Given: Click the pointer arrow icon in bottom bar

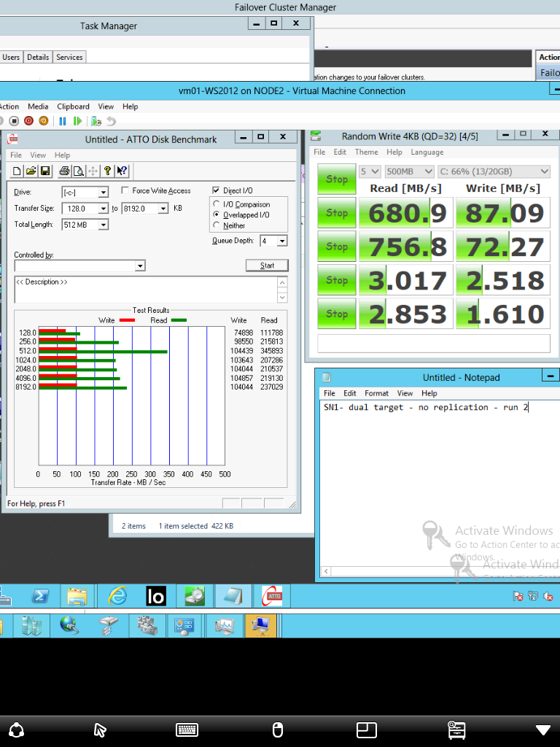Looking at the screenshot, I should click(99, 729).
